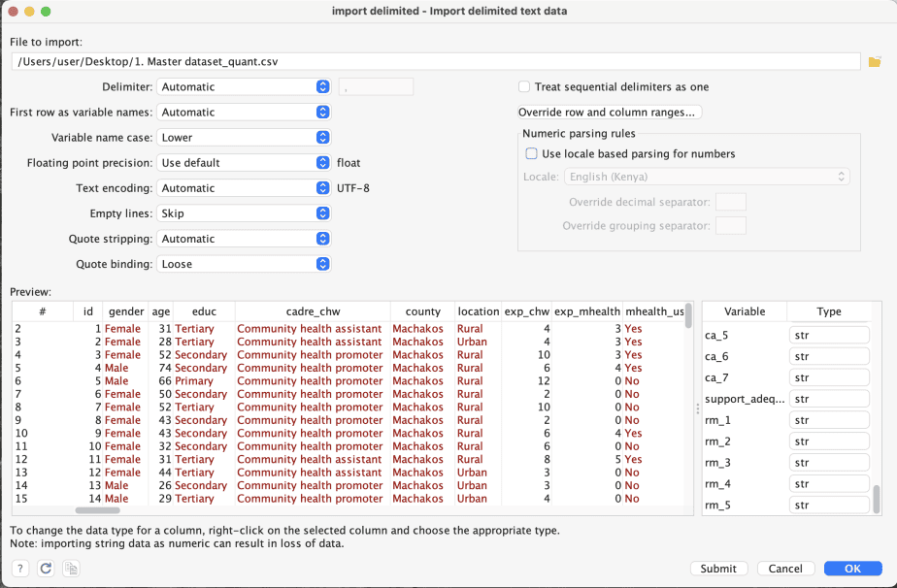The height and width of the screenshot is (588, 897).
Task: Open the Text encoding dropdown
Action: tap(245, 188)
